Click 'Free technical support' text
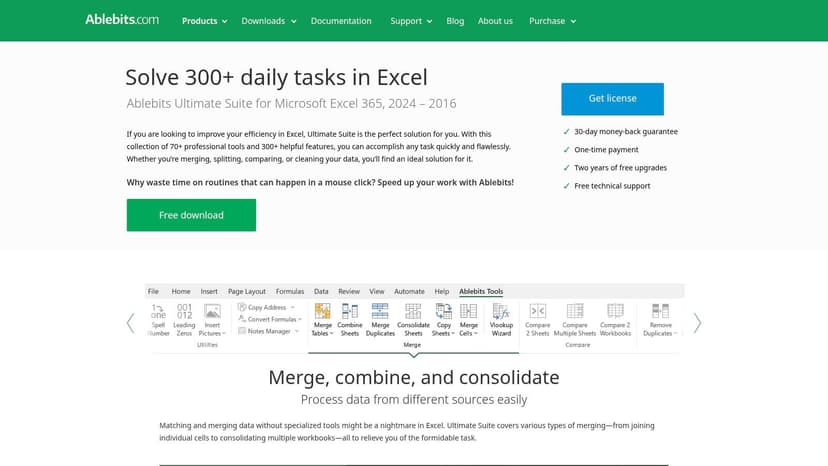This screenshot has width=828, height=466. click(x=612, y=186)
